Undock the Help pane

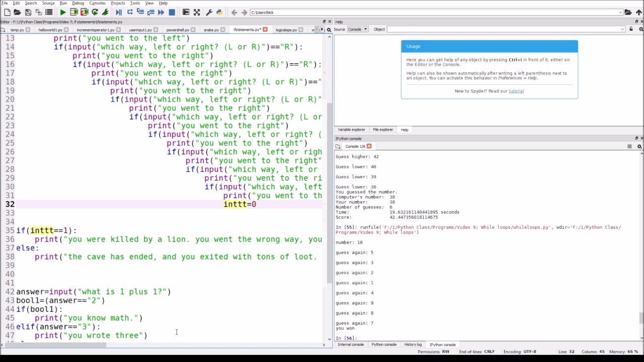636,22
